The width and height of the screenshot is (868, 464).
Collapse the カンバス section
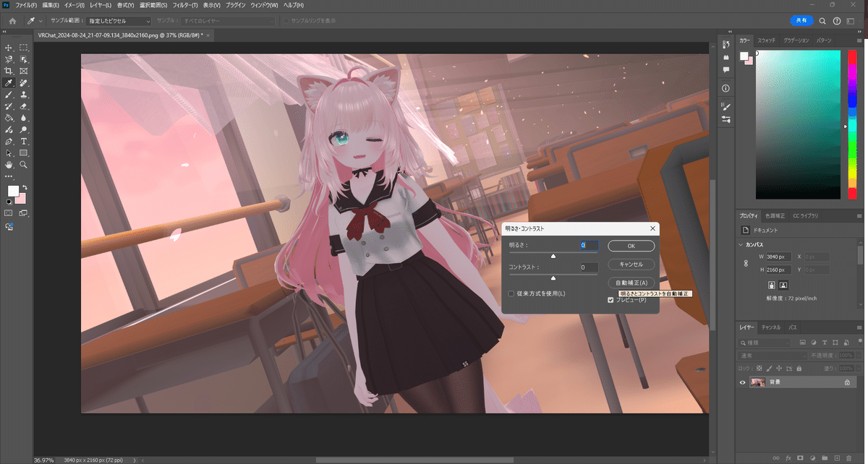(741, 245)
